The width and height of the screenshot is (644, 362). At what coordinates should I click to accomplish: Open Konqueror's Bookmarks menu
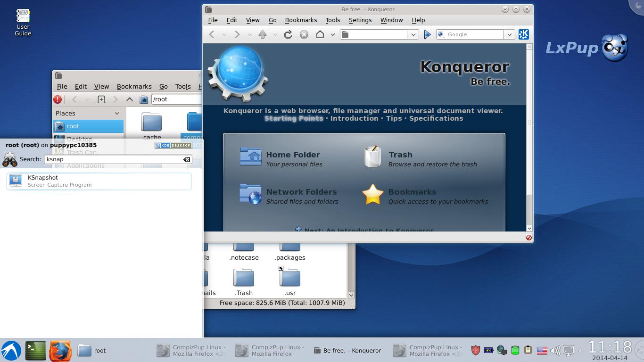301,20
